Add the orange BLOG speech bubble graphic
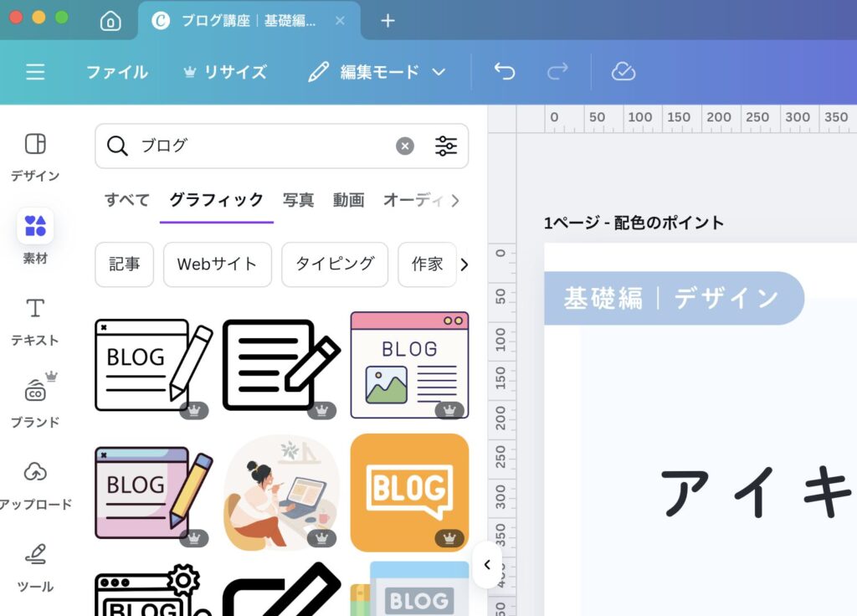This screenshot has width=857, height=616. pos(409,493)
